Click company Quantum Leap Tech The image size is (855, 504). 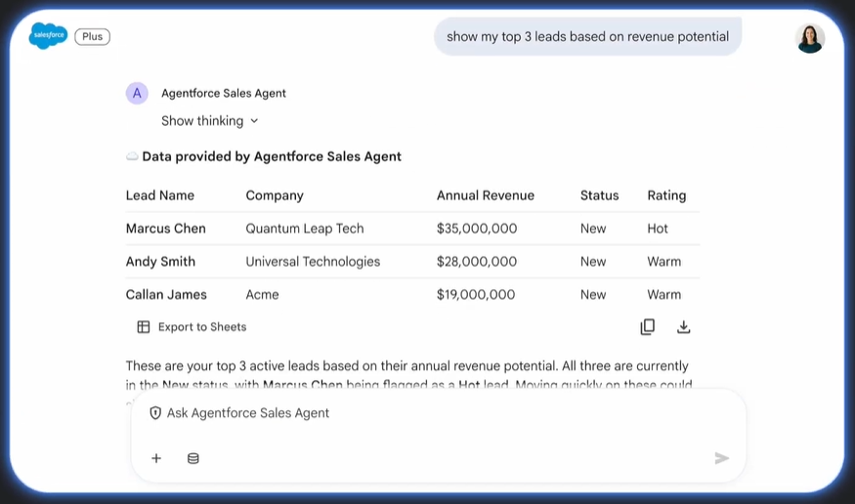pyautogui.click(x=304, y=229)
